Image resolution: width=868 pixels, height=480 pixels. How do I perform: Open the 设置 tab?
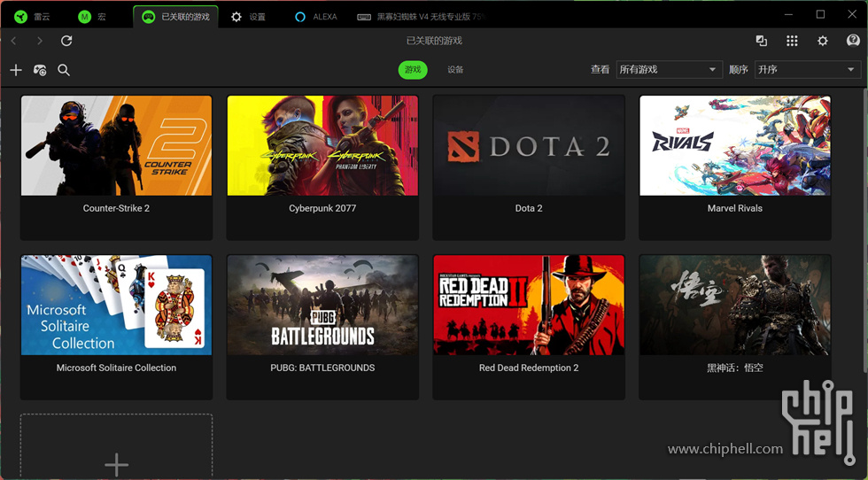[x=248, y=17]
